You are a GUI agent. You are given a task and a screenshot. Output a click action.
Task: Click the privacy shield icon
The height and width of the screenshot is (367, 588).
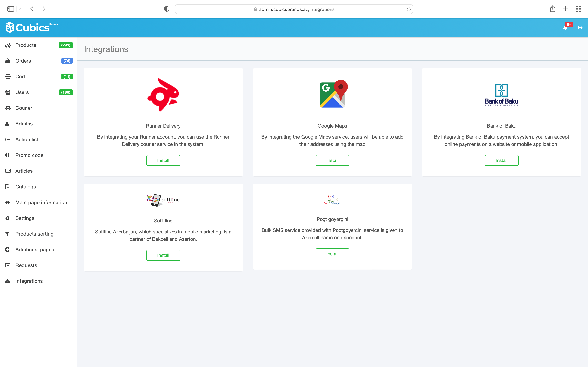click(166, 9)
